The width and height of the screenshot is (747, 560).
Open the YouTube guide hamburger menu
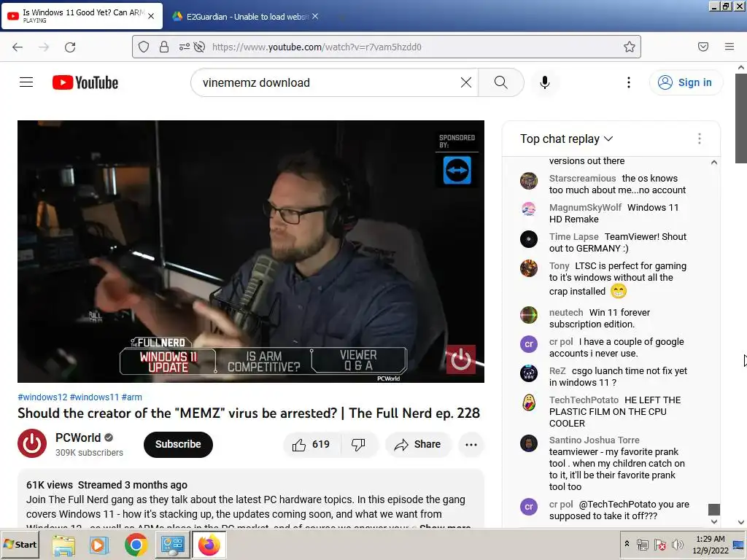pyautogui.click(x=26, y=82)
